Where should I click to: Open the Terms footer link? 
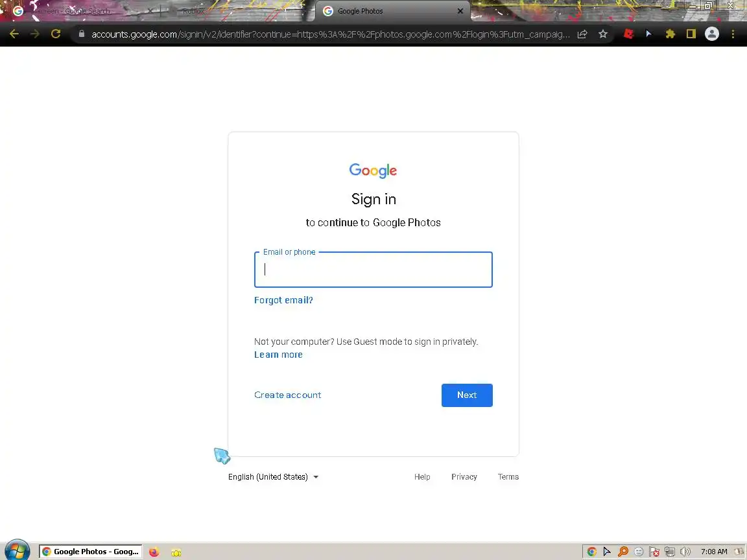click(508, 476)
